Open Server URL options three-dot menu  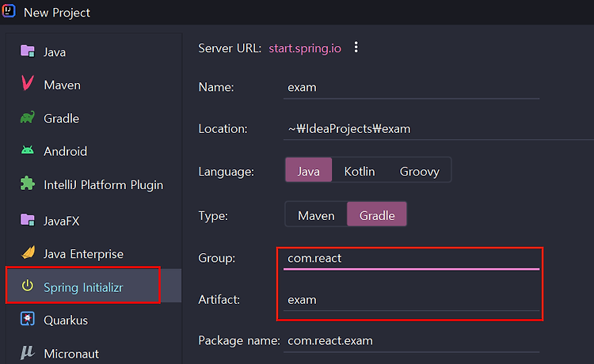click(356, 47)
